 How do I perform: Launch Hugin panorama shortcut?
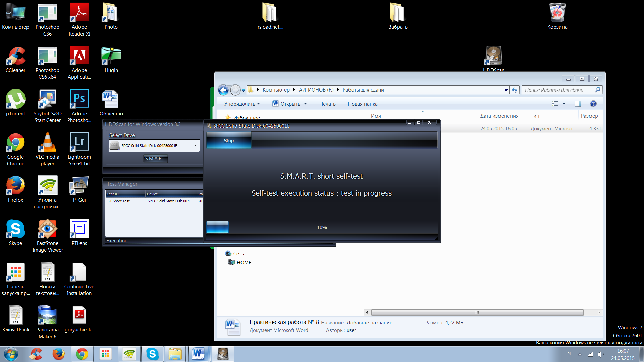click(x=111, y=59)
